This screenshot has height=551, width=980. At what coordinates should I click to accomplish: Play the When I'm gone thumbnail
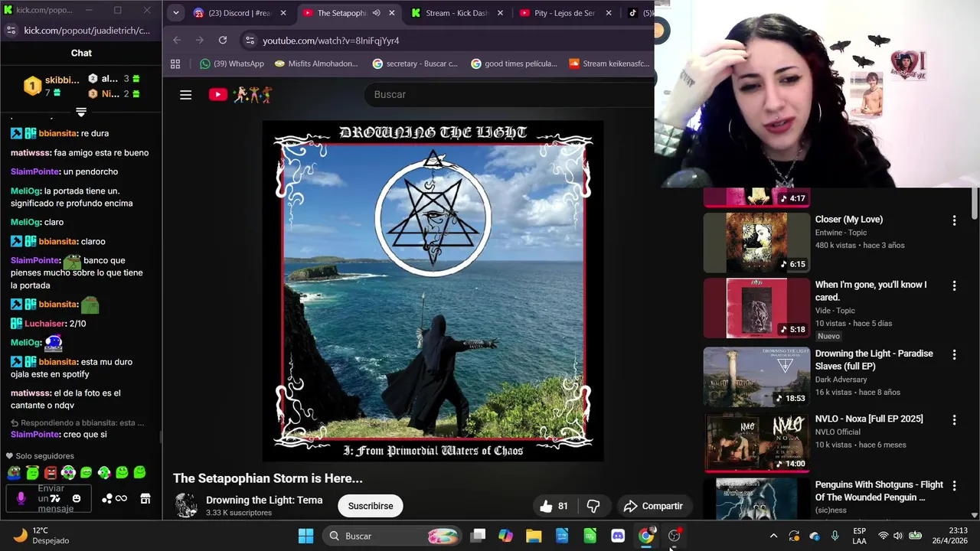tap(756, 308)
